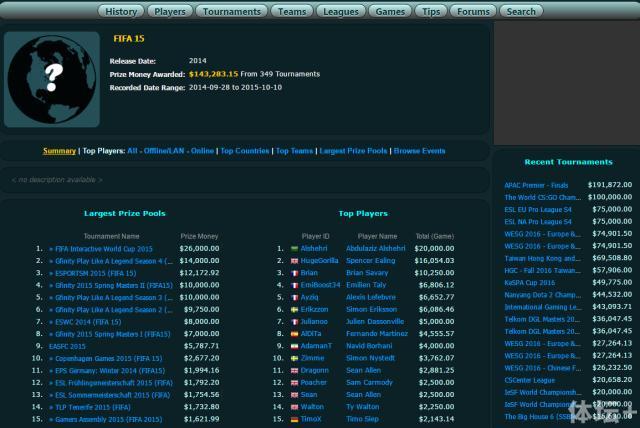Click the flag icon beside HugeGorilla
The height and width of the screenshot is (428, 640).
(x=294, y=261)
